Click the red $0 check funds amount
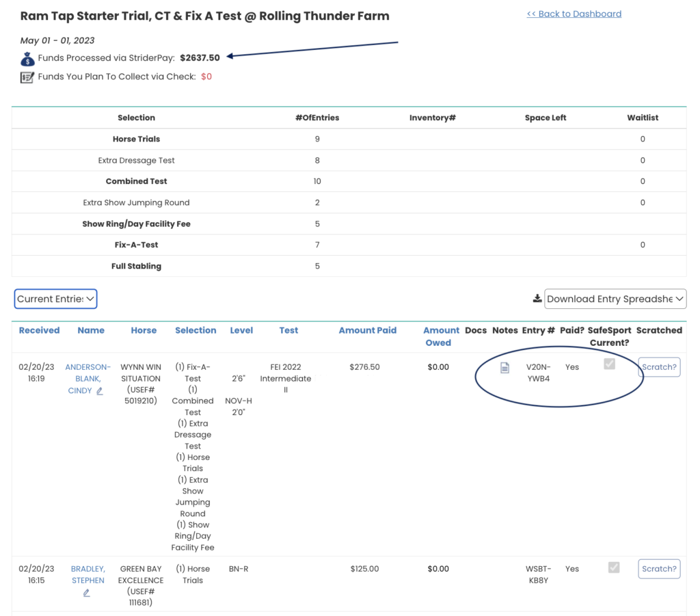Viewport: 700px width, 616px height. click(206, 77)
